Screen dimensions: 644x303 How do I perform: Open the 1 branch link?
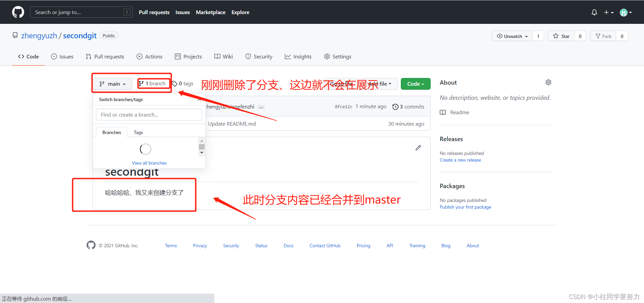(152, 83)
